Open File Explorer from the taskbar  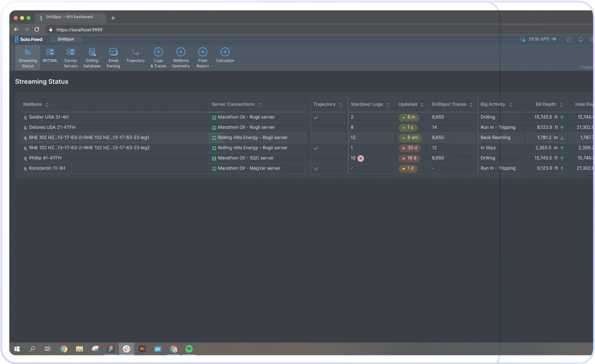79,349
